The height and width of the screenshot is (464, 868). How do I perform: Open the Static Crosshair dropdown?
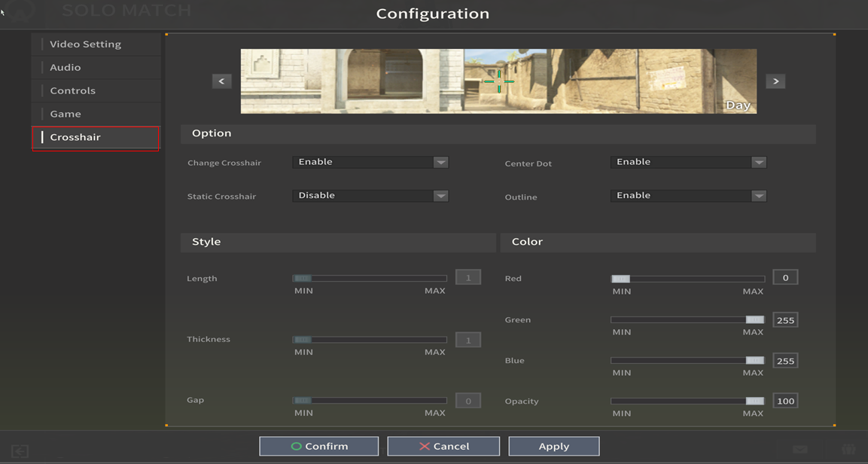(x=370, y=196)
